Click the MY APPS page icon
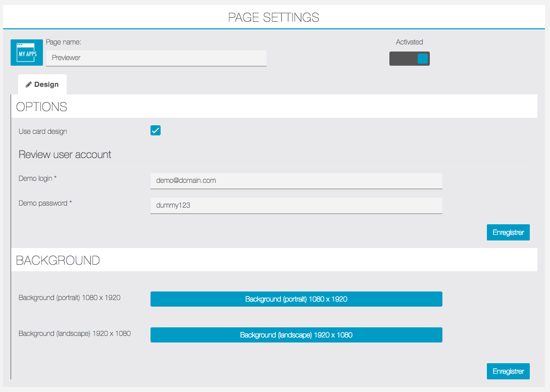550x392 pixels. (26, 53)
